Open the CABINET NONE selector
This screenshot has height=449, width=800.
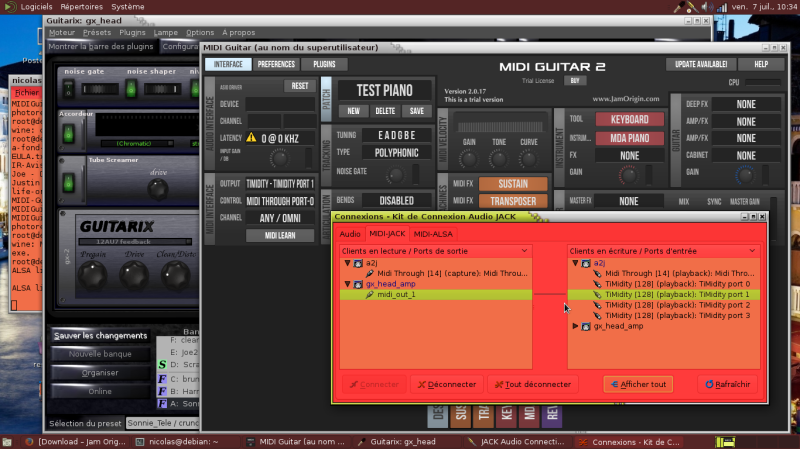(x=746, y=156)
